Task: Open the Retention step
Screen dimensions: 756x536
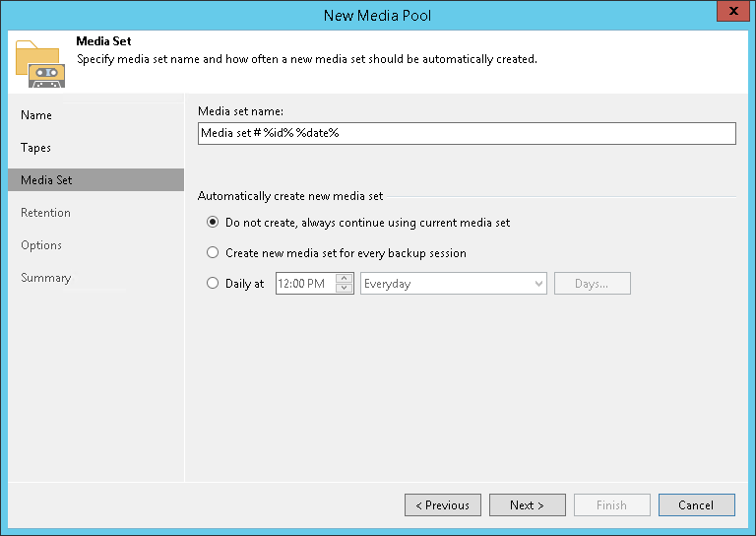Action: pos(45,213)
